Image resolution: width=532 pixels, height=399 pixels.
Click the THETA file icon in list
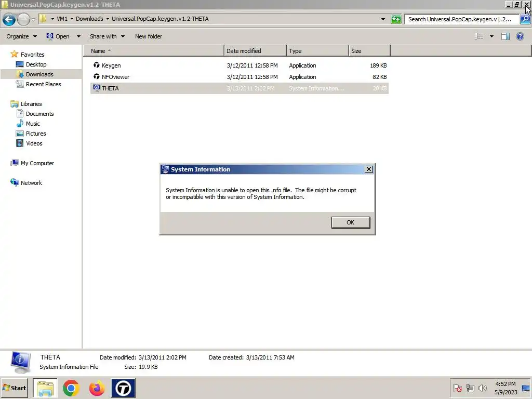point(96,88)
